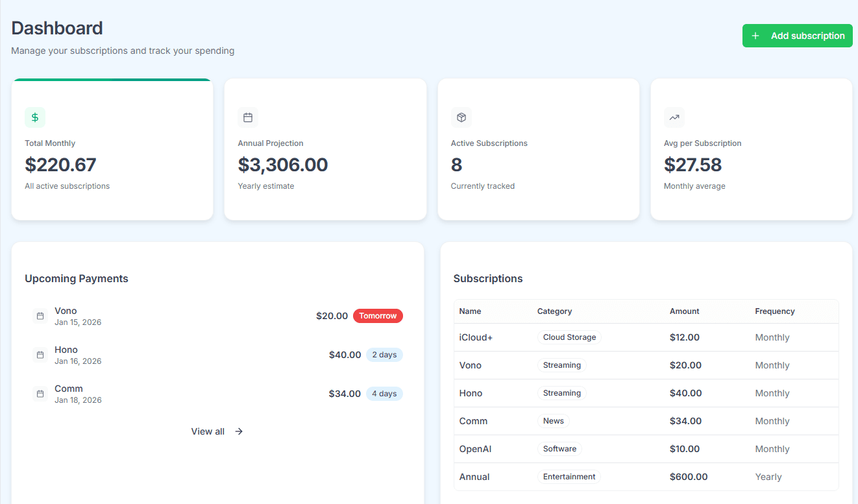Screen dimensions: 858x504
Task: Click the dollar sign icon on Total Monthly
Action: [35, 117]
